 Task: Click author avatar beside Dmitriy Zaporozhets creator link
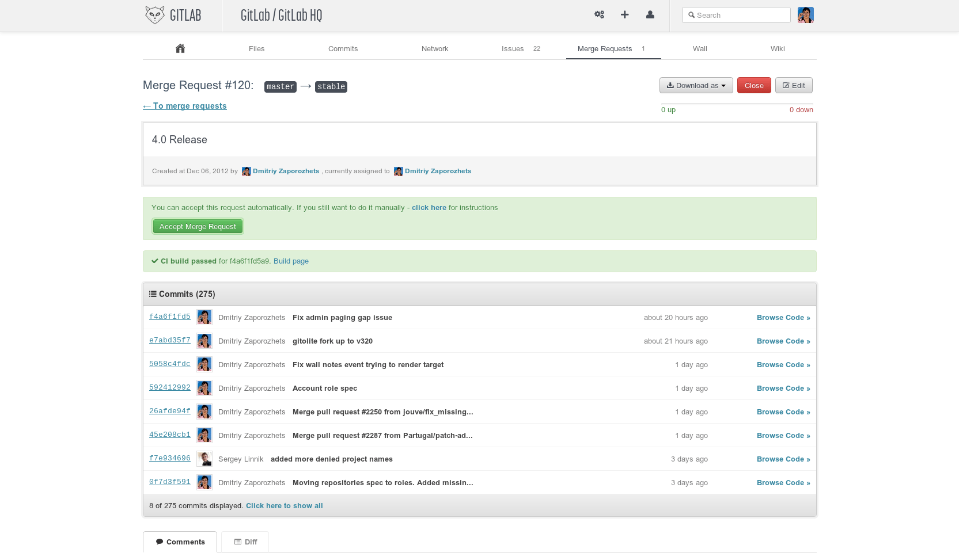pos(246,172)
